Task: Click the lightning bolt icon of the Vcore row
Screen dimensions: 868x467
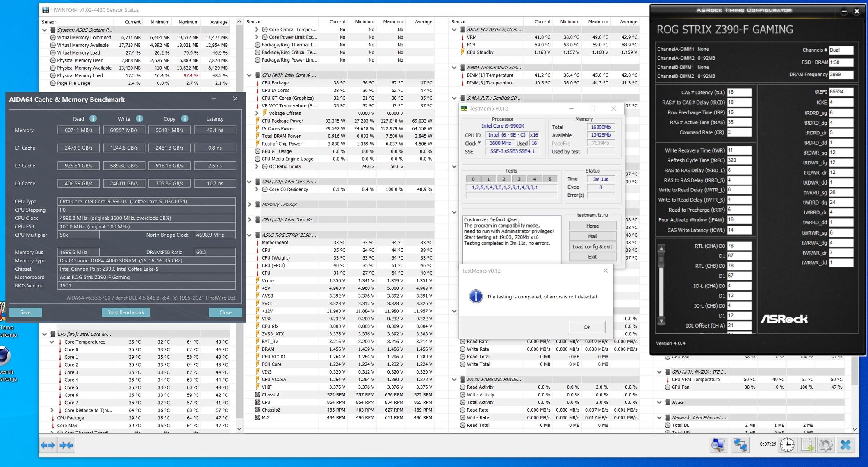Action: (x=257, y=280)
